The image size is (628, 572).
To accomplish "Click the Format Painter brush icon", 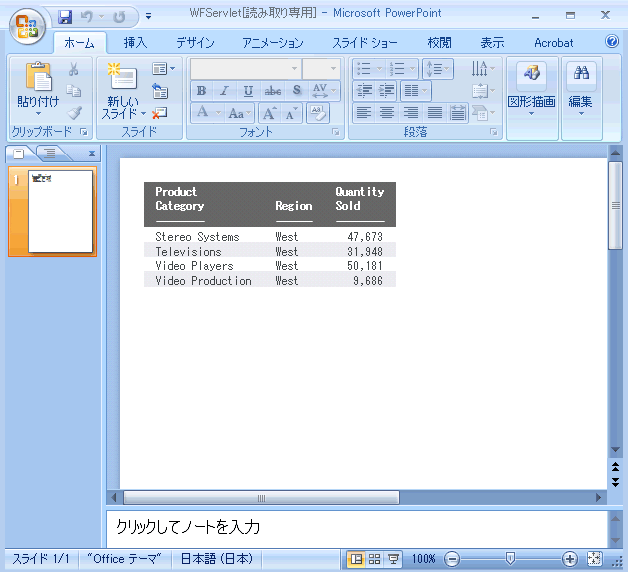I will (x=74, y=113).
